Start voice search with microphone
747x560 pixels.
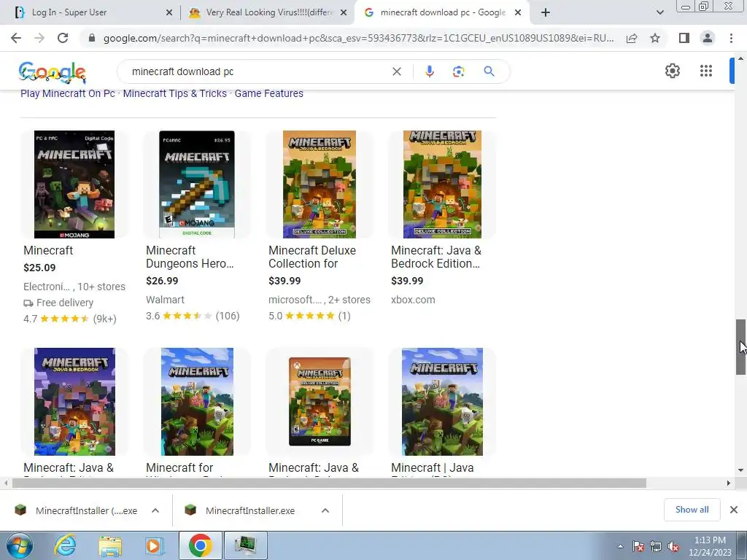pyautogui.click(x=429, y=71)
